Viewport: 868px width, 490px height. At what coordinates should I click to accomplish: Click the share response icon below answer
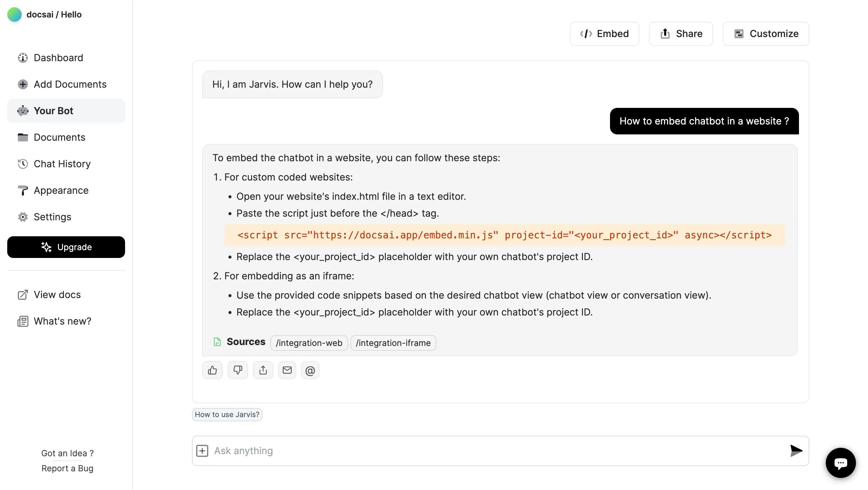click(263, 370)
